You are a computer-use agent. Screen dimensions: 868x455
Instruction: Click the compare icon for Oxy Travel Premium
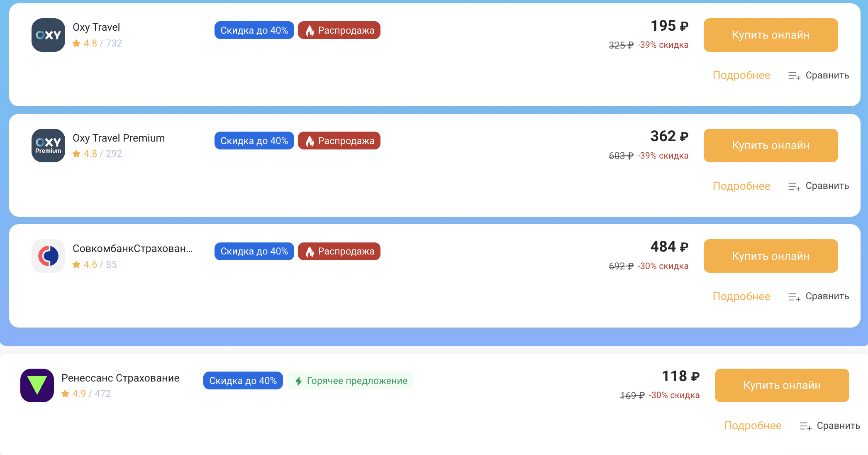click(x=794, y=186)
